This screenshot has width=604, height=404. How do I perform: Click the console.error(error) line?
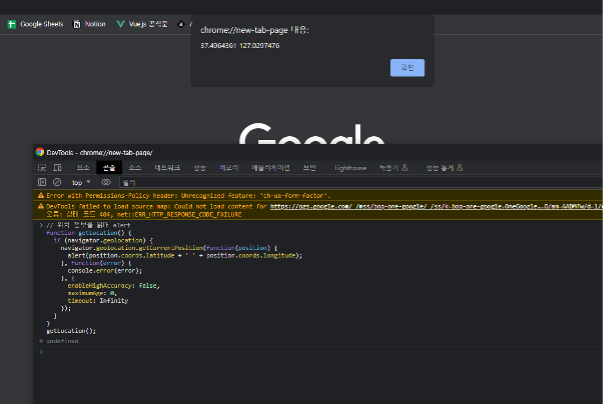pos(105,270)
